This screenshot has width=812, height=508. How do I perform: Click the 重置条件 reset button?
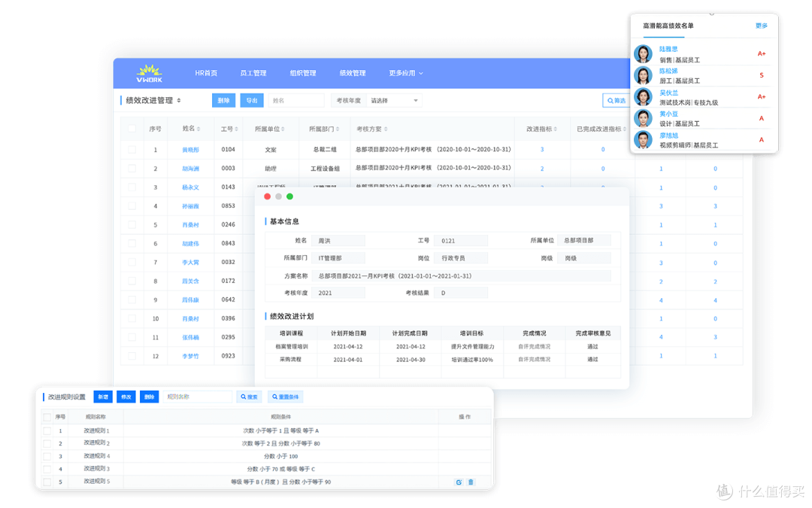coord(286,397)
